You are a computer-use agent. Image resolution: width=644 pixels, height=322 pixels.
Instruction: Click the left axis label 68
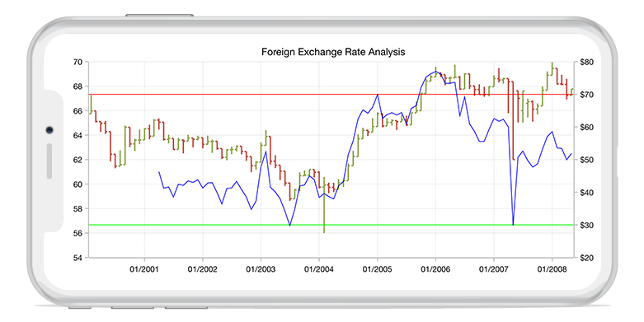78,86
